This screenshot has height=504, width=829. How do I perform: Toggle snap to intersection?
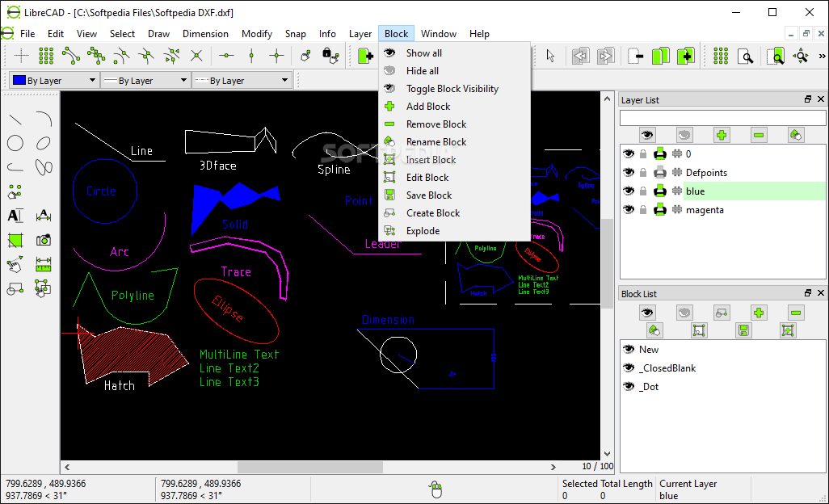pyautogui.click(x=196, y=56)
